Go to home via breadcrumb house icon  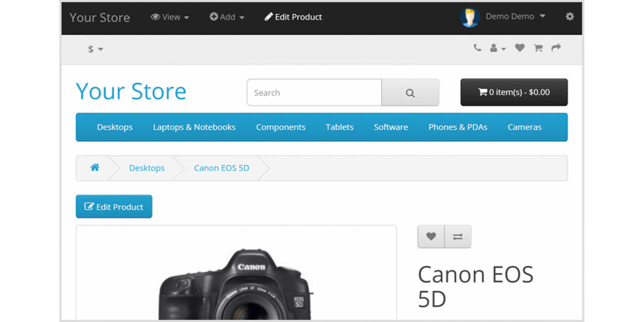[x=95, y=167]
